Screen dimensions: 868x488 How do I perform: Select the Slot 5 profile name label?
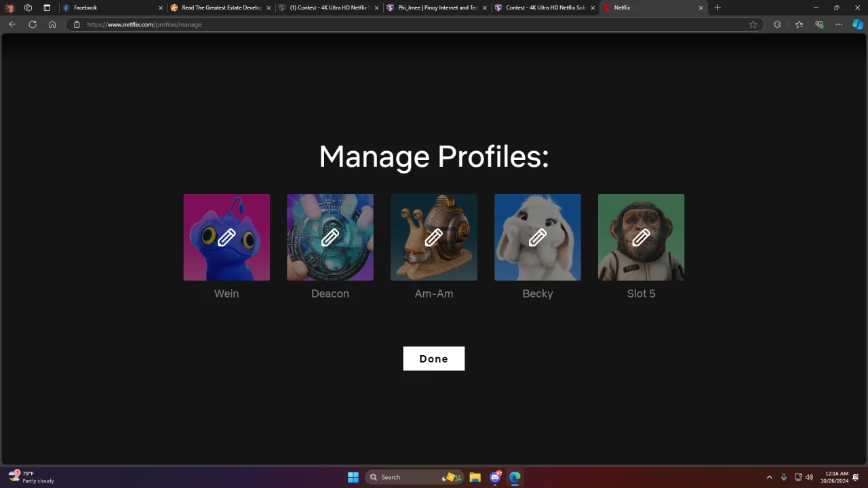tap(641, 293)
